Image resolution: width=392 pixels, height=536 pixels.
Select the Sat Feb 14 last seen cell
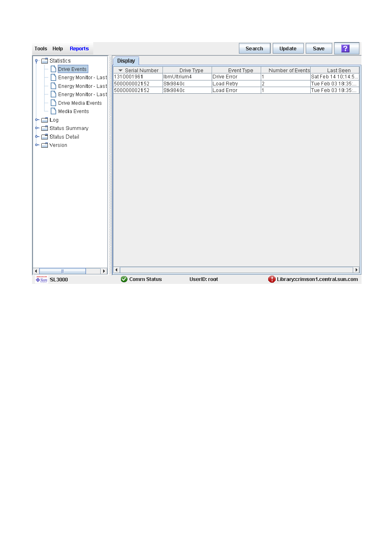click(335, 77)
